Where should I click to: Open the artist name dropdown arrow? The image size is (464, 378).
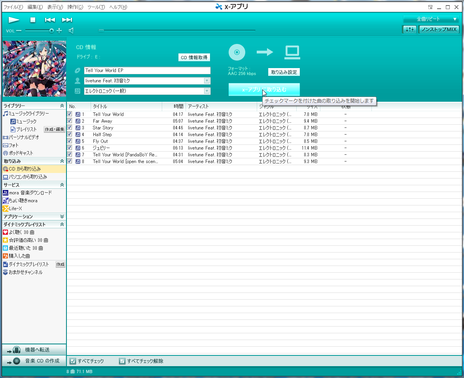click(x=207, y=81)
